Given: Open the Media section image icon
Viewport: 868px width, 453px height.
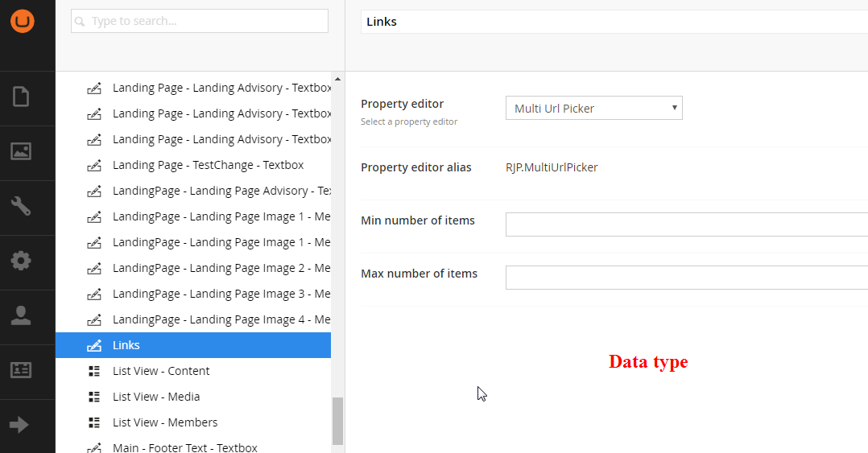Looking at the screenshot, I should (21, 151).
